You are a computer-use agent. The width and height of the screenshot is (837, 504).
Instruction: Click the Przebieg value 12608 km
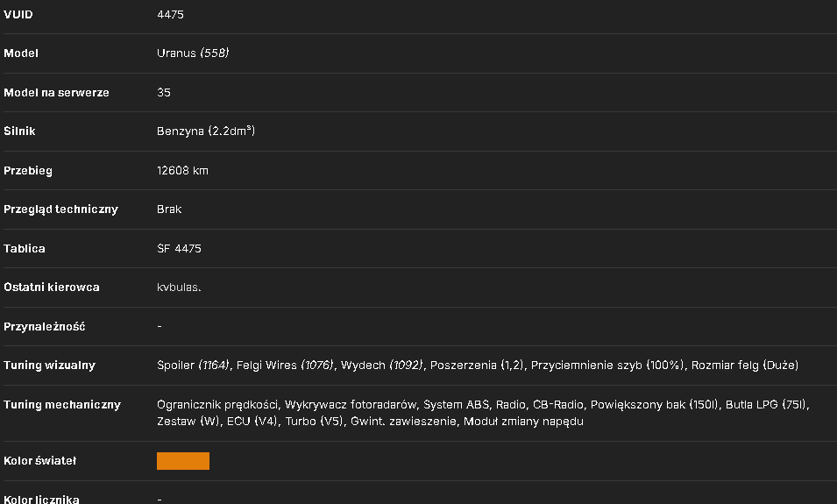point(182,170)
